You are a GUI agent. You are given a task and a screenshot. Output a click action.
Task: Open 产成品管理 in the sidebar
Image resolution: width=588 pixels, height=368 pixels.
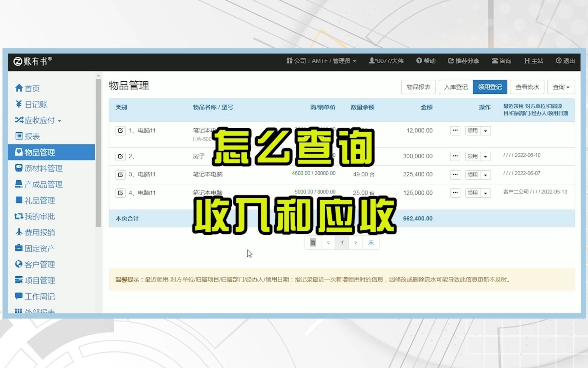tap(38, 184)
